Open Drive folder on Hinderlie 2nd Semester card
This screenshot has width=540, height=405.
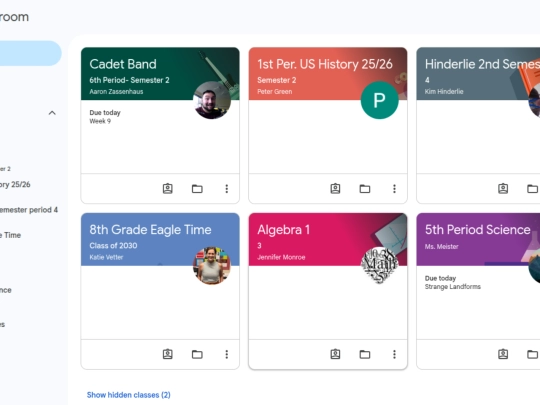pos(533,189)
